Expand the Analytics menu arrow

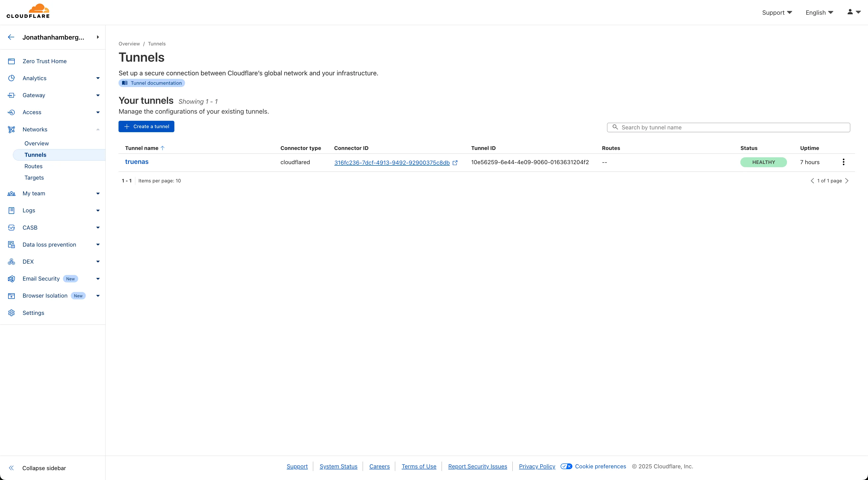98,78
